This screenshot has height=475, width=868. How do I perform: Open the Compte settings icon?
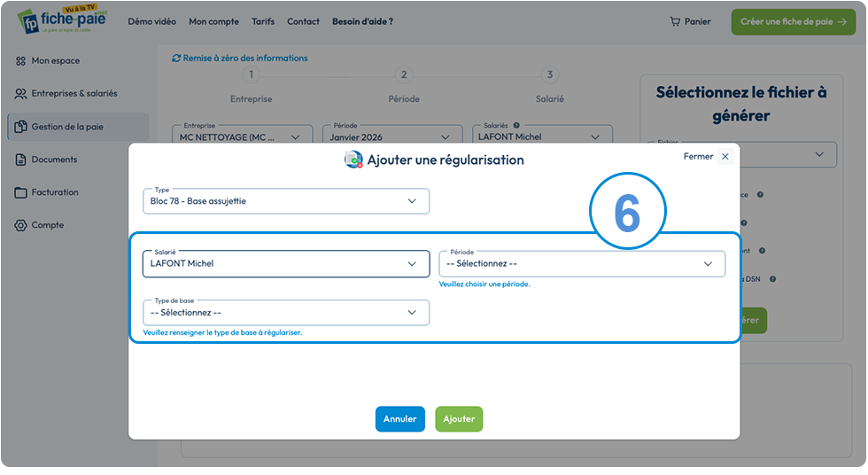click(20, 225)
